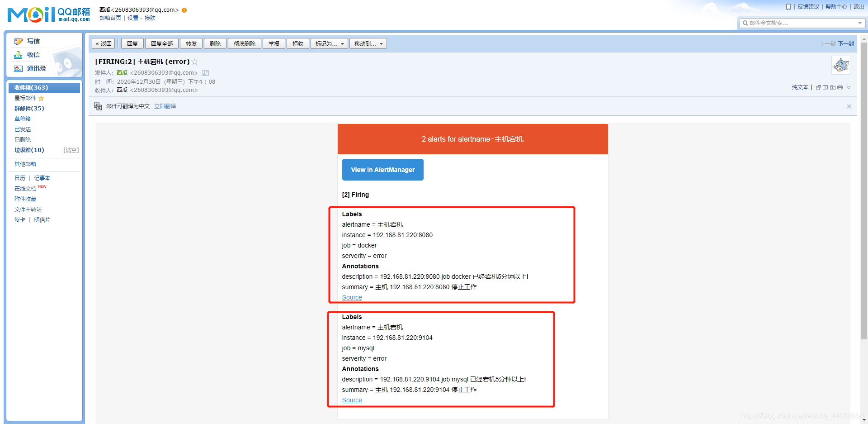Click the mail full-text search field
Screen dimensions: 868x424
802,23
